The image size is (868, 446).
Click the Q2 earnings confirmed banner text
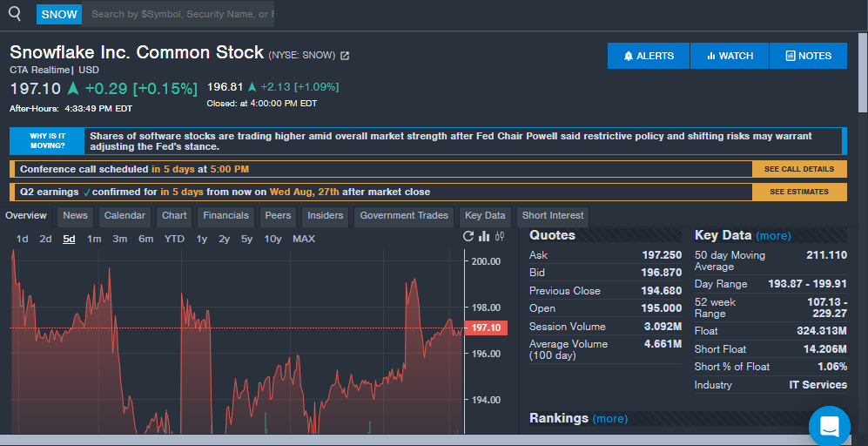point(225,192)
